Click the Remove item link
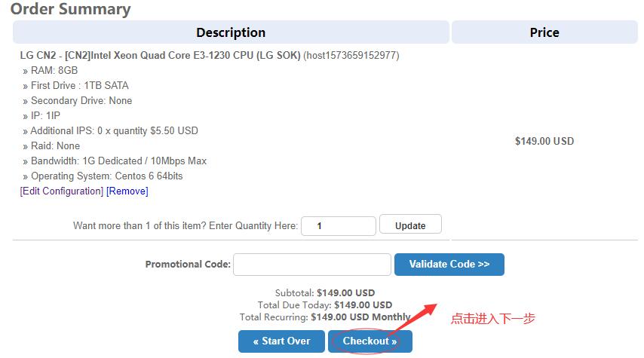This screenshot has height=358, width=644. click(127, 191)
